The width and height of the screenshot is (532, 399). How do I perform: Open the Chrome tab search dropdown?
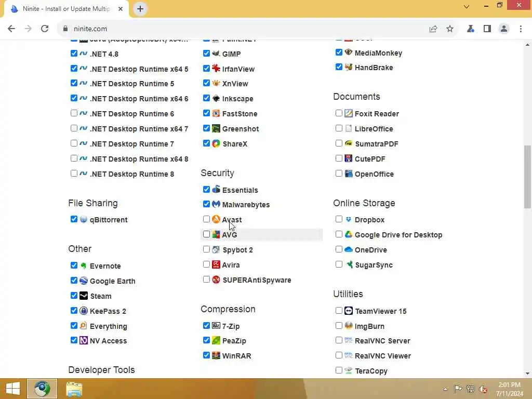click(467, 6)
